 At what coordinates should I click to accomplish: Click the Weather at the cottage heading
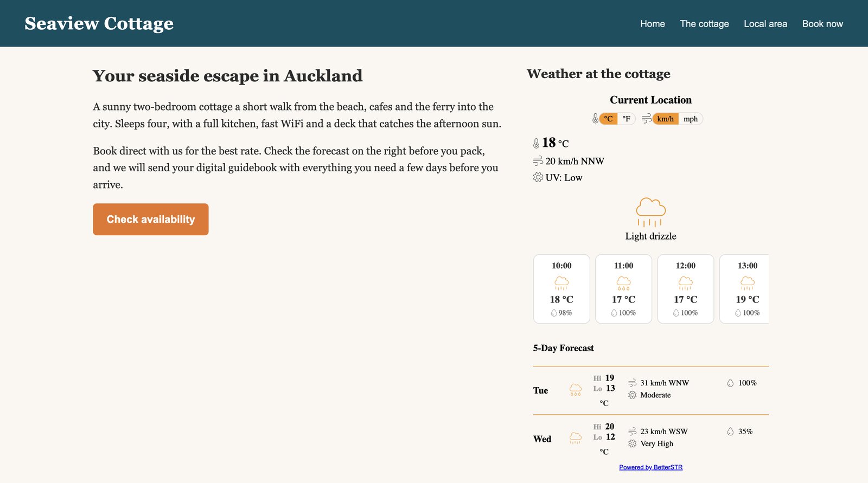[598, 74]
